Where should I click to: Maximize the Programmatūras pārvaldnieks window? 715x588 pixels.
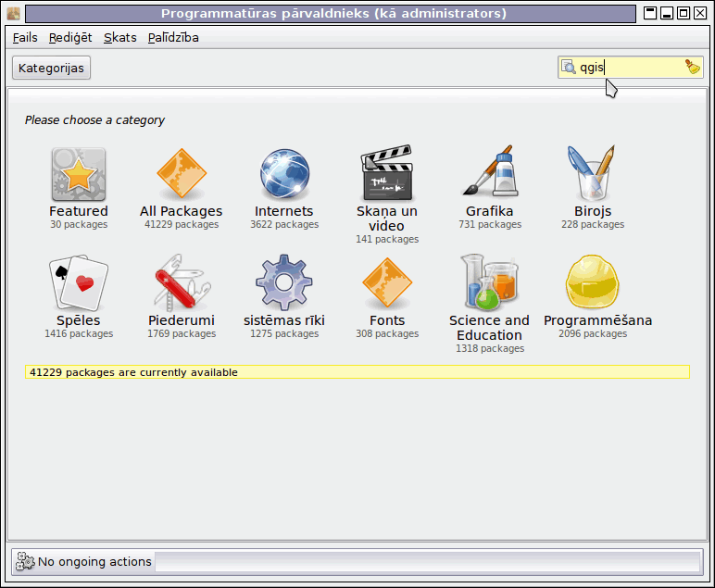684,13
